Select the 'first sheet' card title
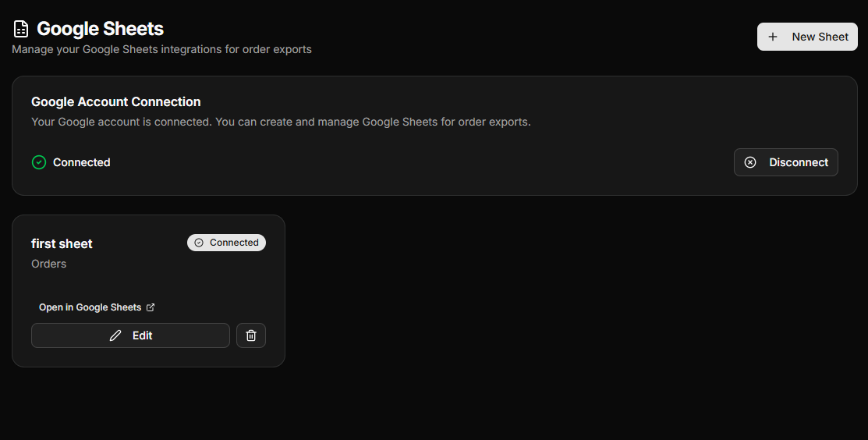868x440 pixels. pos(62,243)
